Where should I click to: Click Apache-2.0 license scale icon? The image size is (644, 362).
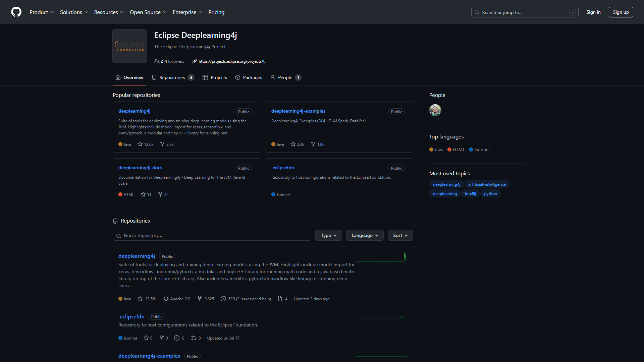(x=166, y=299)
